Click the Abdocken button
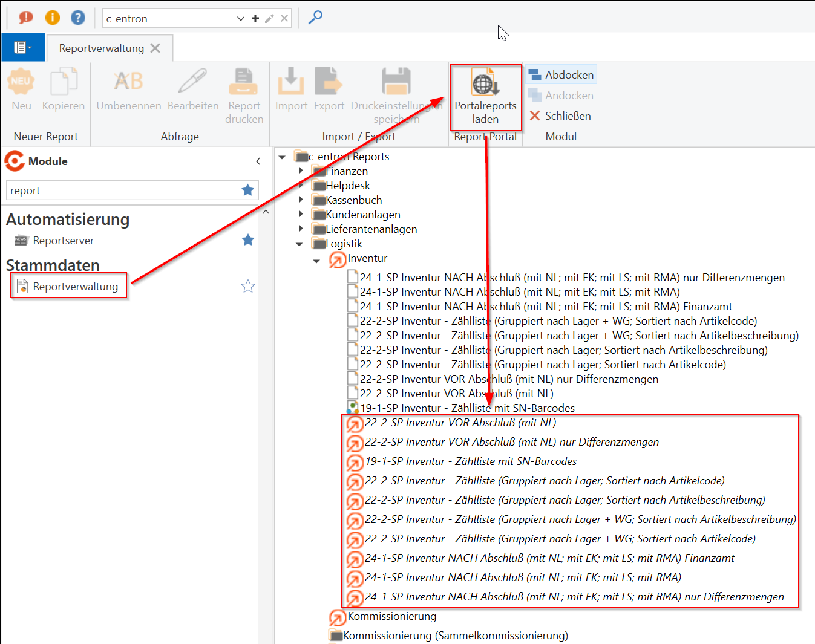This screenshot has width=815, height=644. coord(561,75)
